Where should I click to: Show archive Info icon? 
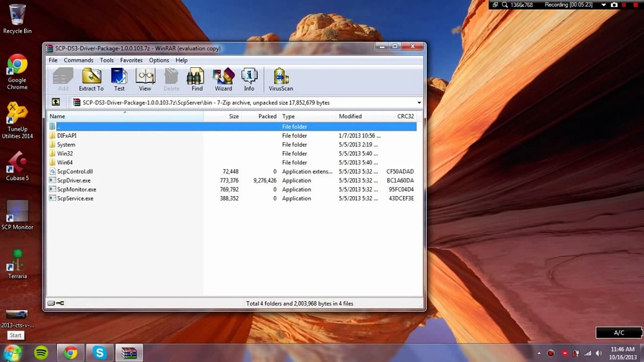coord(249,80)
